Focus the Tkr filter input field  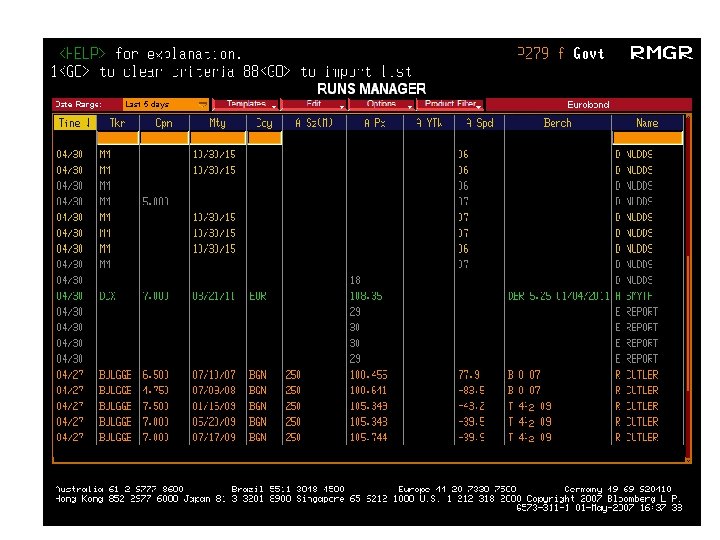(x=118, y=138)
